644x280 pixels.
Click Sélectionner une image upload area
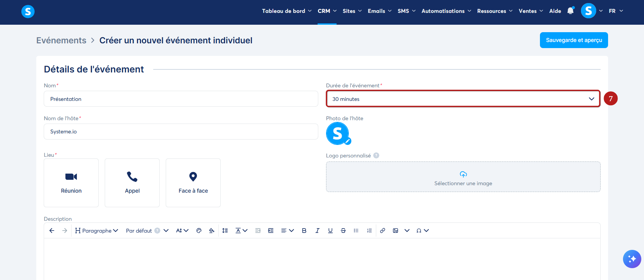pyautogui.click(x=463, y=177)
